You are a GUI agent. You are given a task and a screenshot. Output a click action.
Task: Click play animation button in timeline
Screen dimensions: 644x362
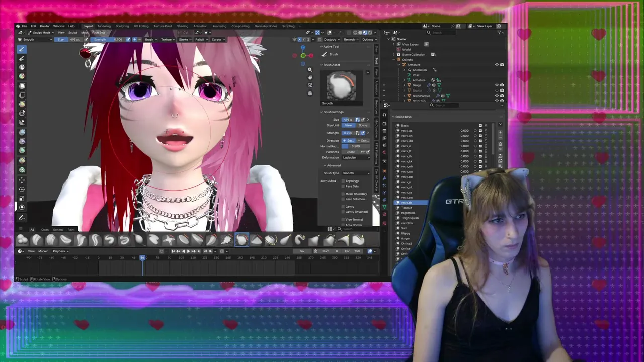tap(188, 251)
